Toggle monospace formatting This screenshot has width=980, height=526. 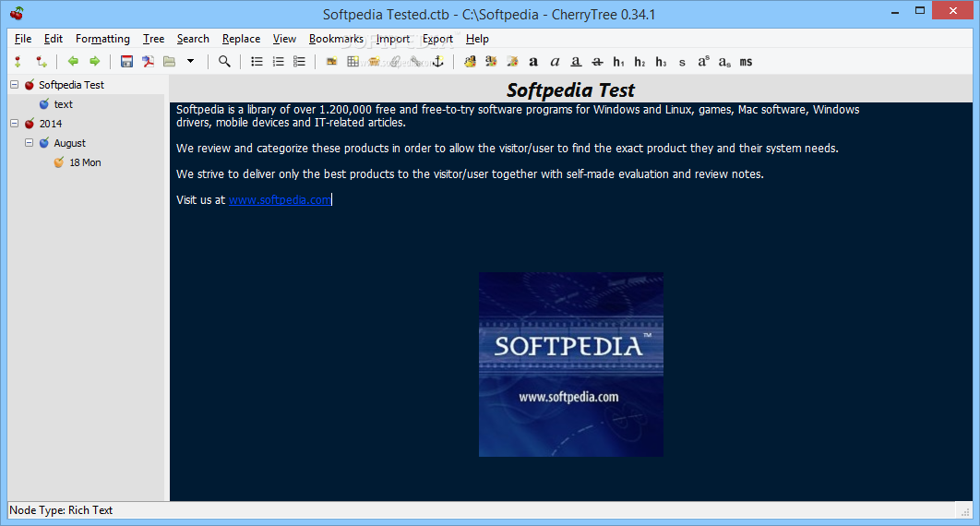click(x=746, y=61)
